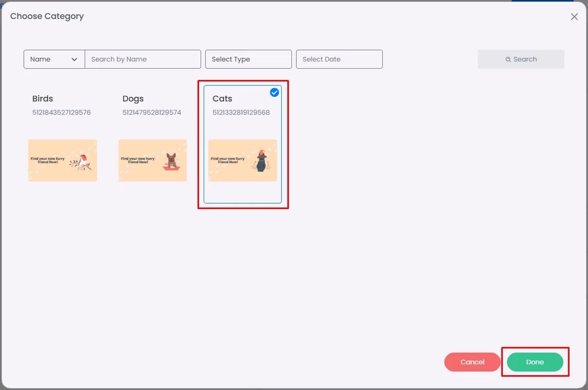Viewport: 588px width, 390px height.
Task: Select the Birds banner thumbnail
Action: point(63,160)
